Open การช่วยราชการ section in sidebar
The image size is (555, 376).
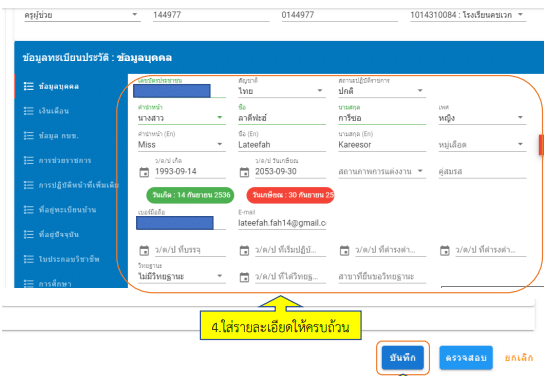(x=65, y=160)
